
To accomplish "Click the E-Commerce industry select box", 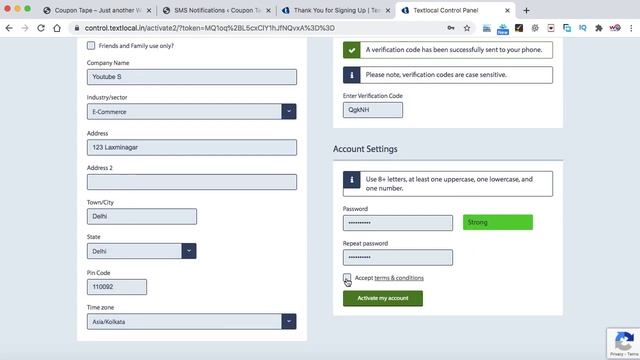I will tap(191, 111).
